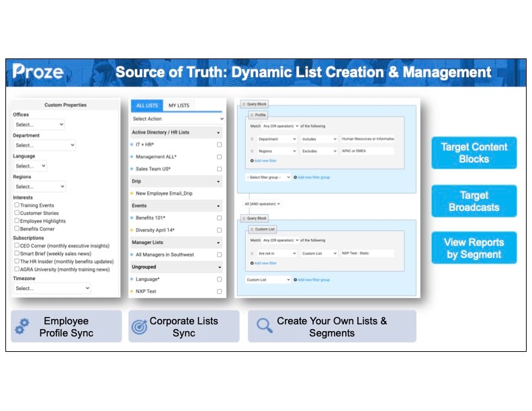Check the Management ALL list checkbox
The height and width of the screenshot is (411, 532).
point(219,156)
